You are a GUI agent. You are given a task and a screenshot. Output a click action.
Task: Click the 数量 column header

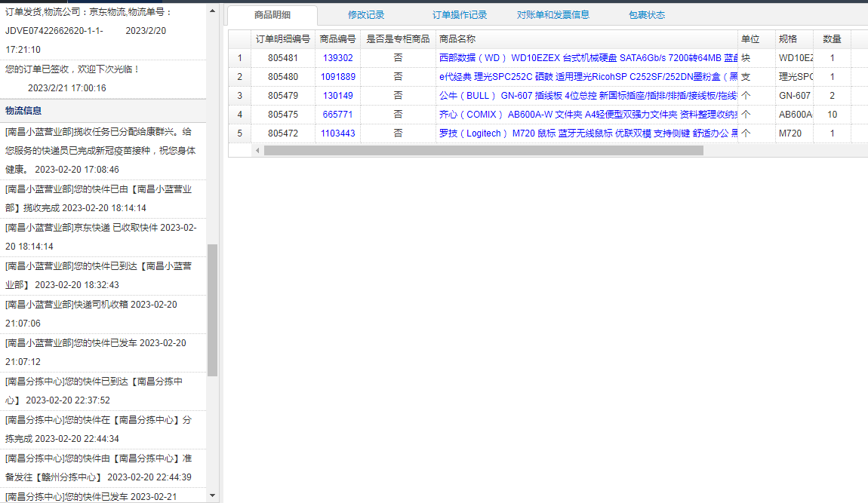[832, 39]
